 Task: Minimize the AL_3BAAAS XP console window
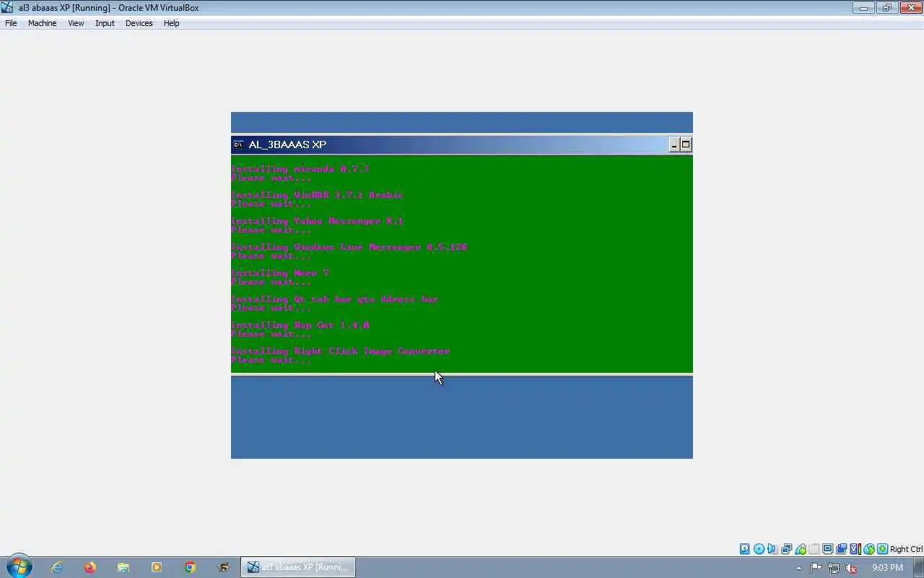pos(674,144)
